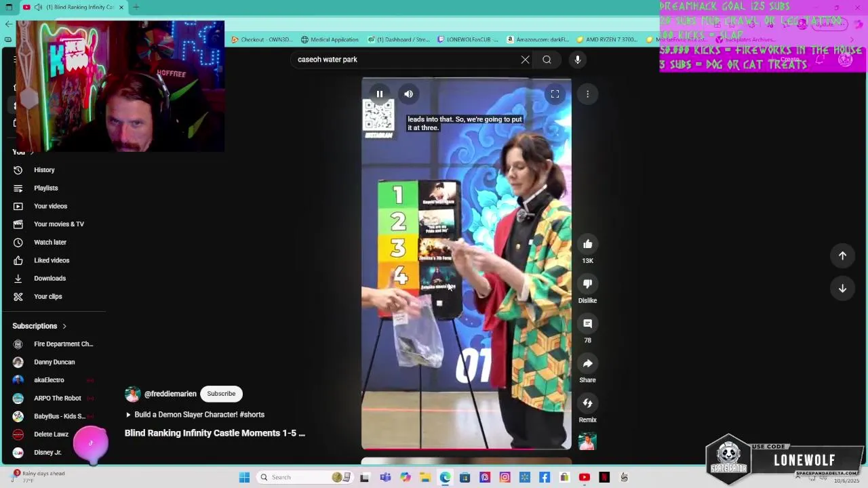Mute the Shorts video volume
This screenshot has height=488, width=868.
point(408,94)
